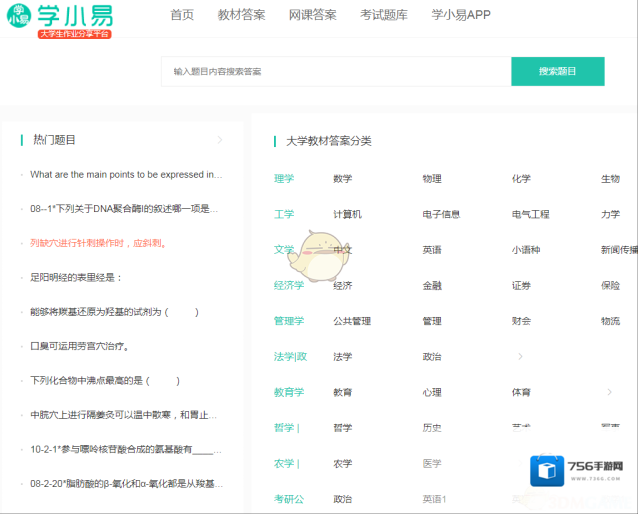Select the 计算机 subject link

[x=347, y=214]
